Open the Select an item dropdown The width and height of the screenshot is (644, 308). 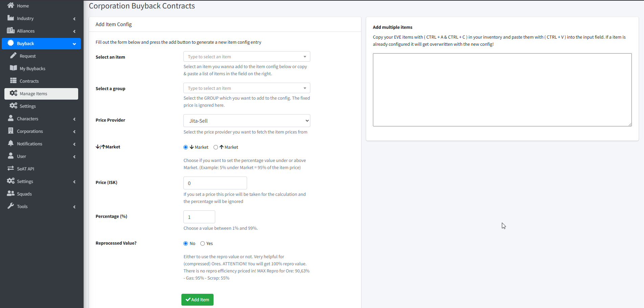247,57
